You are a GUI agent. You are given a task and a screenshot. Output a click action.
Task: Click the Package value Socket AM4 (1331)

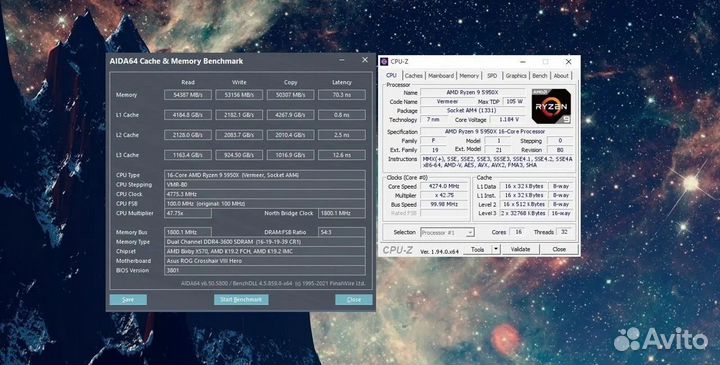[473, 111]
